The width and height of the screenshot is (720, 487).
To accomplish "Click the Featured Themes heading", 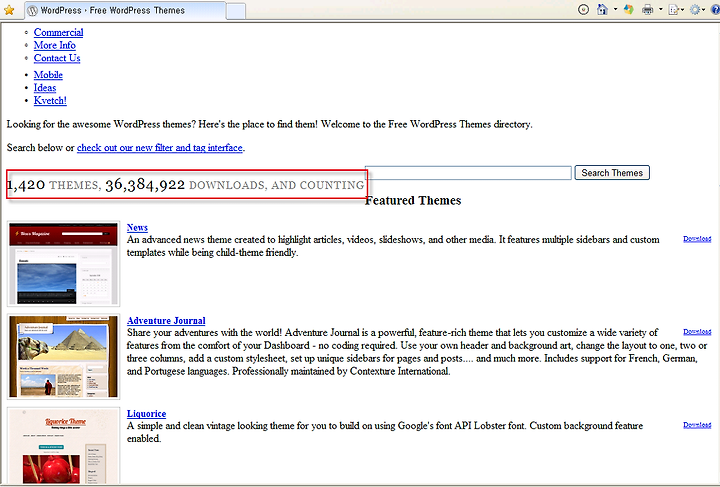I will 413,201.
